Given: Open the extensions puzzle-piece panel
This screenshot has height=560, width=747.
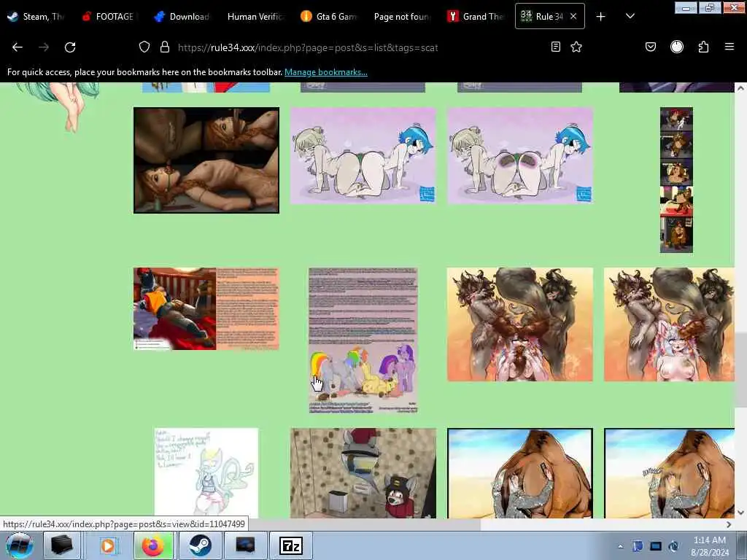Looking at the screenshot, I should click(x=704, y=47).
